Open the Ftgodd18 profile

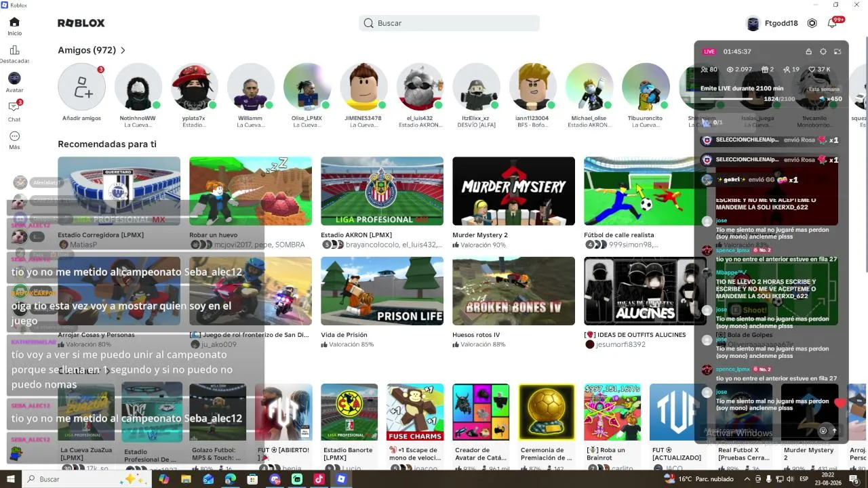pyautogui.click(x=772, y=23)
